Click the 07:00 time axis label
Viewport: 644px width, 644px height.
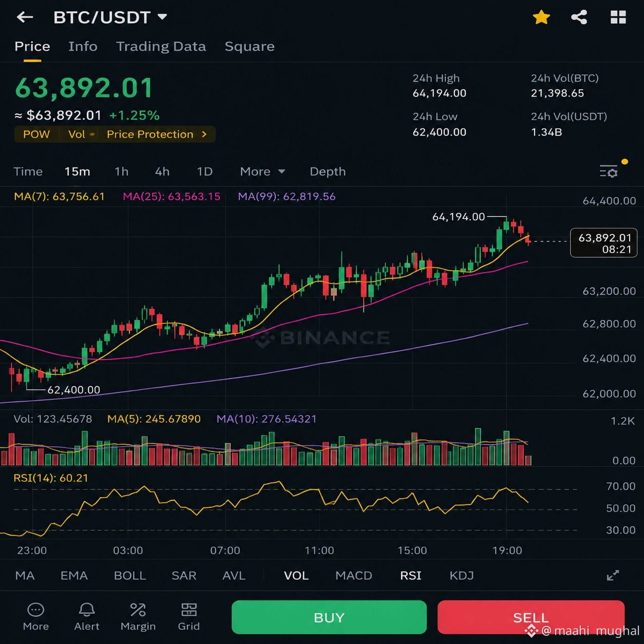coord(225,551)
